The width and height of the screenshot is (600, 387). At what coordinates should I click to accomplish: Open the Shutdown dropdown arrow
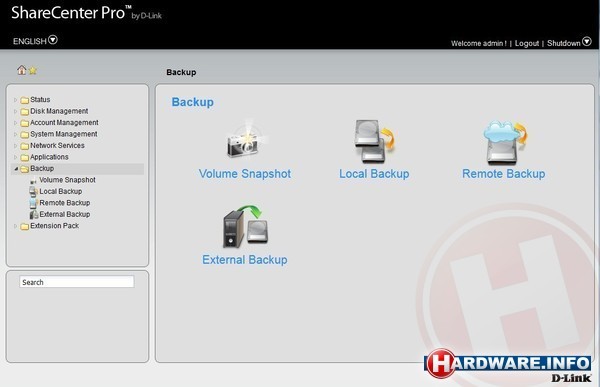point(587,41)
